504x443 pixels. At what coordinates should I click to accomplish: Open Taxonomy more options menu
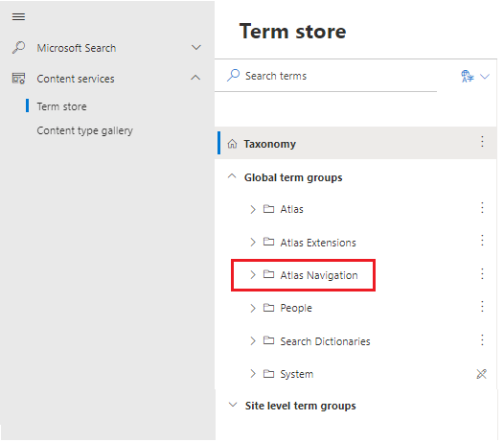click(x=482, y=142)
